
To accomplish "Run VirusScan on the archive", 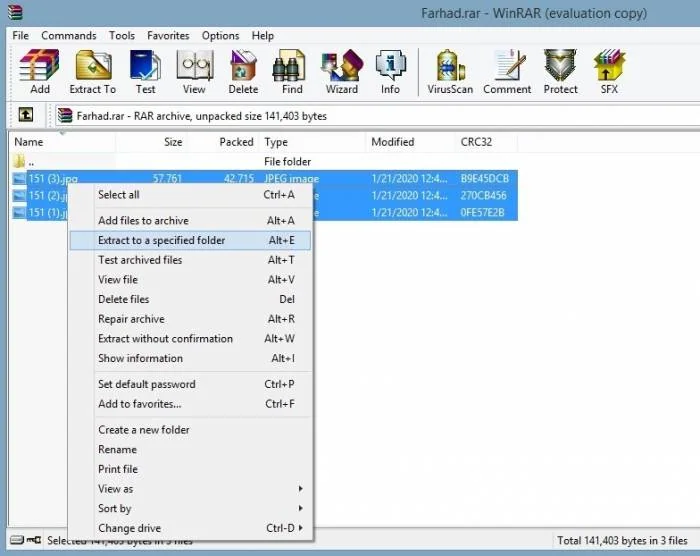I will point(450,71).
